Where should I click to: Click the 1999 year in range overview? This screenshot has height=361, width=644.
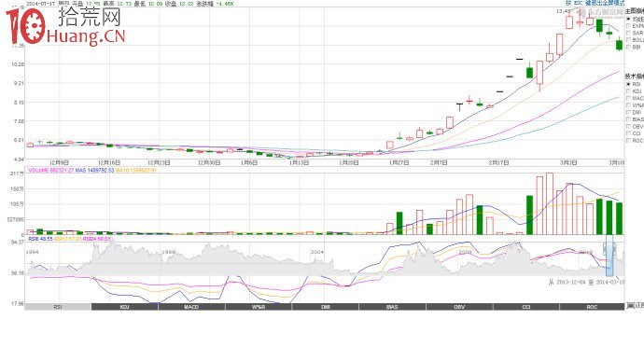168,252
